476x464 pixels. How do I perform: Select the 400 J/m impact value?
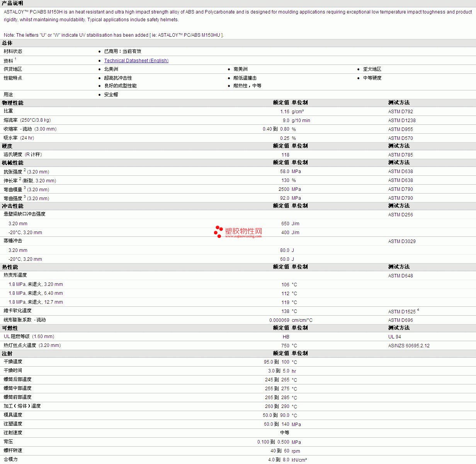pyautogui.click(x=285, y=233)
